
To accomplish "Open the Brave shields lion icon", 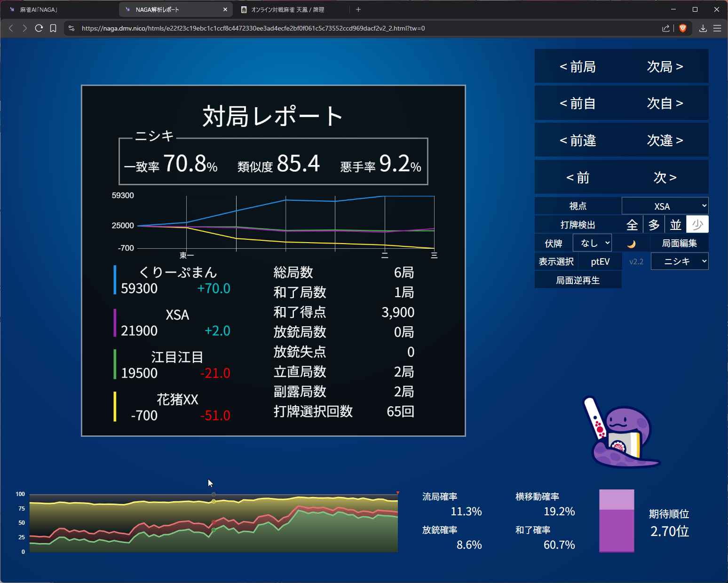I will [683, 28].
